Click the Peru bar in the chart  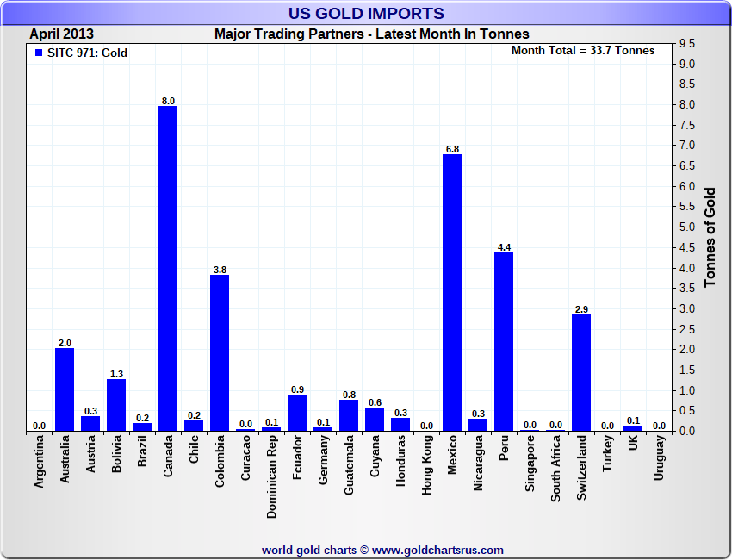coord(504,342)
